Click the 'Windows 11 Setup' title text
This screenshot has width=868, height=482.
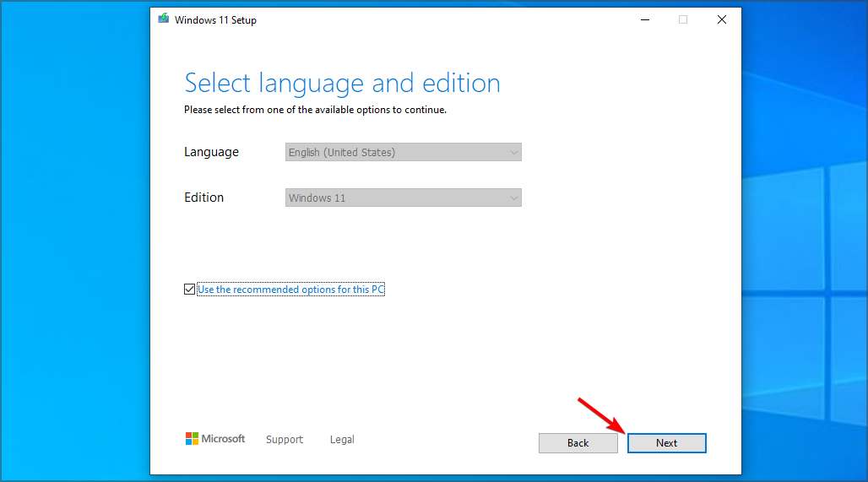(215, 20)
